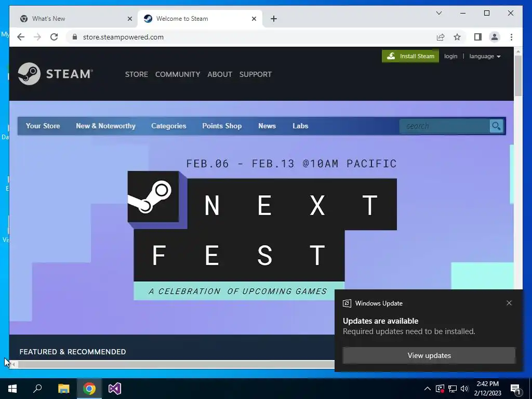Click the horizontal scrollbar left arrow

click(13, 365)
